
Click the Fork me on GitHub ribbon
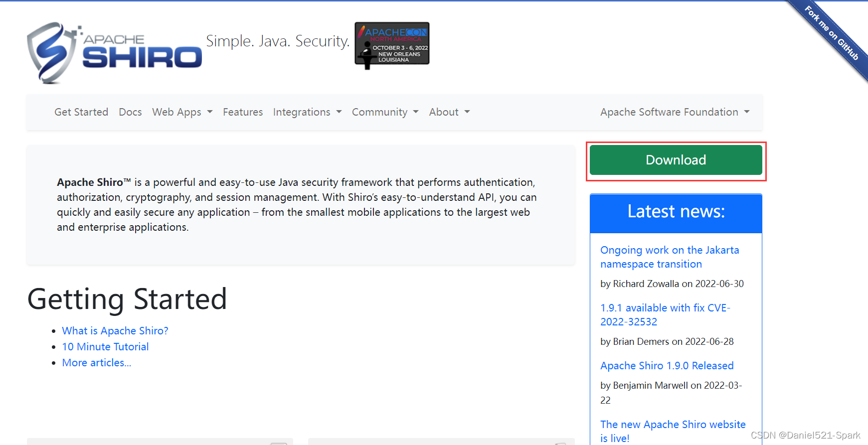pyautogui.click(x=832, y=34)
